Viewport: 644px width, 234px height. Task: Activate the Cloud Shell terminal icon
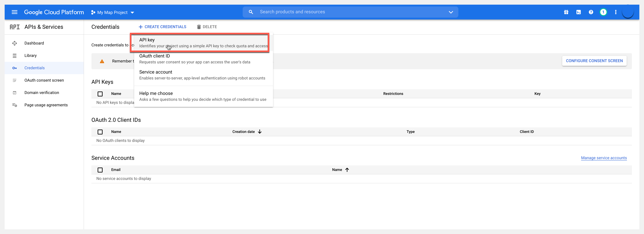578,12
